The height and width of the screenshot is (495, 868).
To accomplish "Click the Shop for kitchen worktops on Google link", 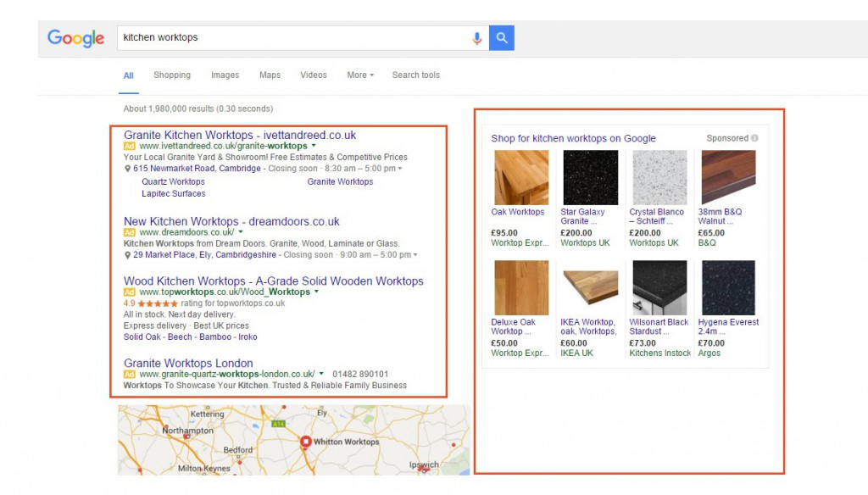I will 573,138.
